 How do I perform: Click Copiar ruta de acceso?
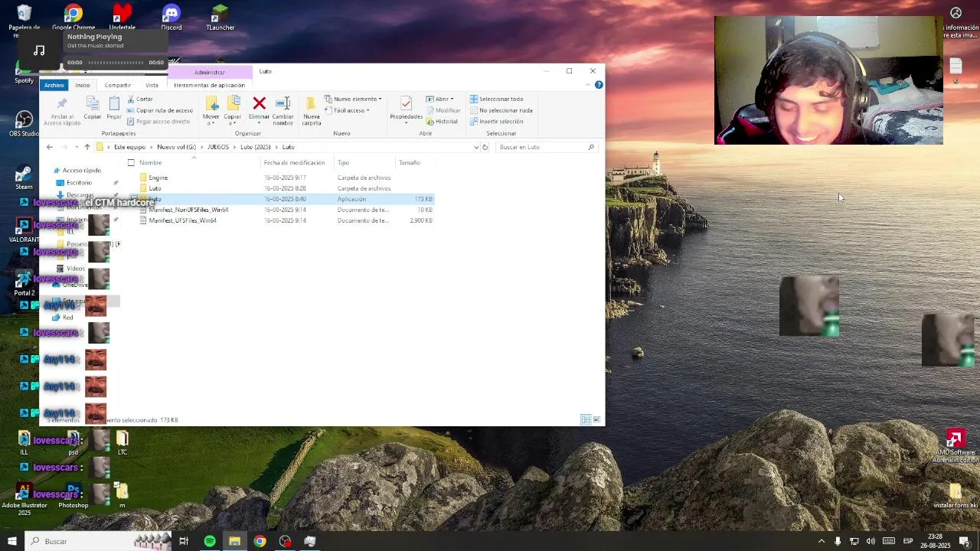(159, 110)
